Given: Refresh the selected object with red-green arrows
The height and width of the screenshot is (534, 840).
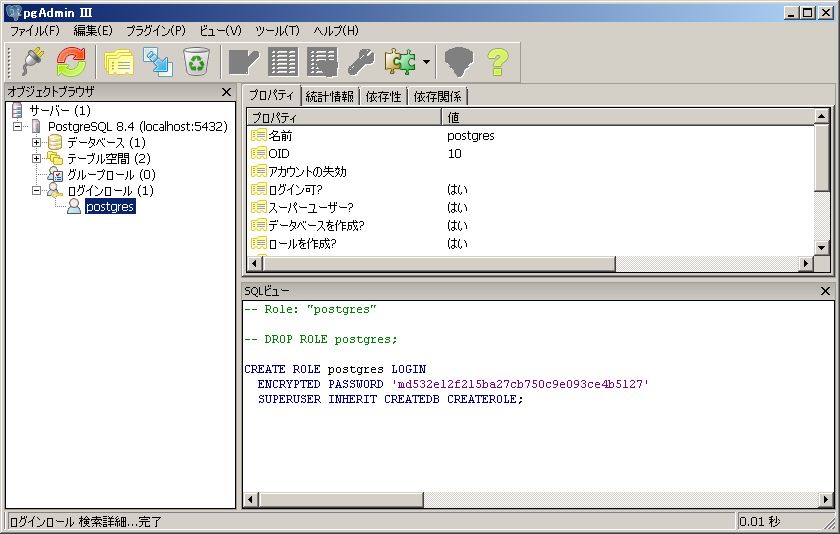Looking at the screenshot, I should 71,62.
